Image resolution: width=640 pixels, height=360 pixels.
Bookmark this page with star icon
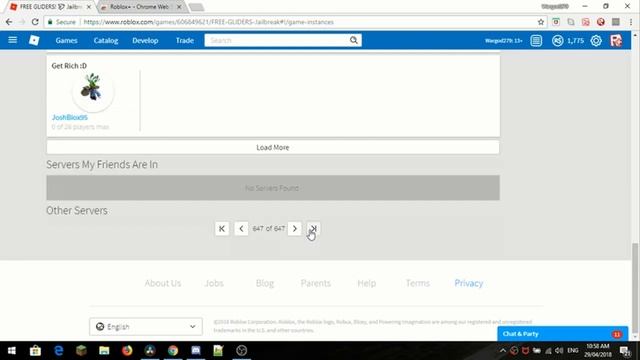tap(541, 22)
